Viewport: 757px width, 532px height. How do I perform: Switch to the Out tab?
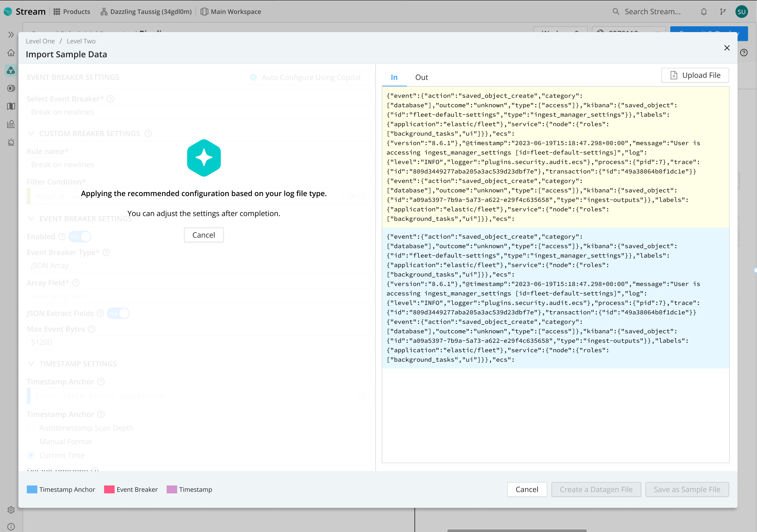pyautogui.click(x=421, y=78)
